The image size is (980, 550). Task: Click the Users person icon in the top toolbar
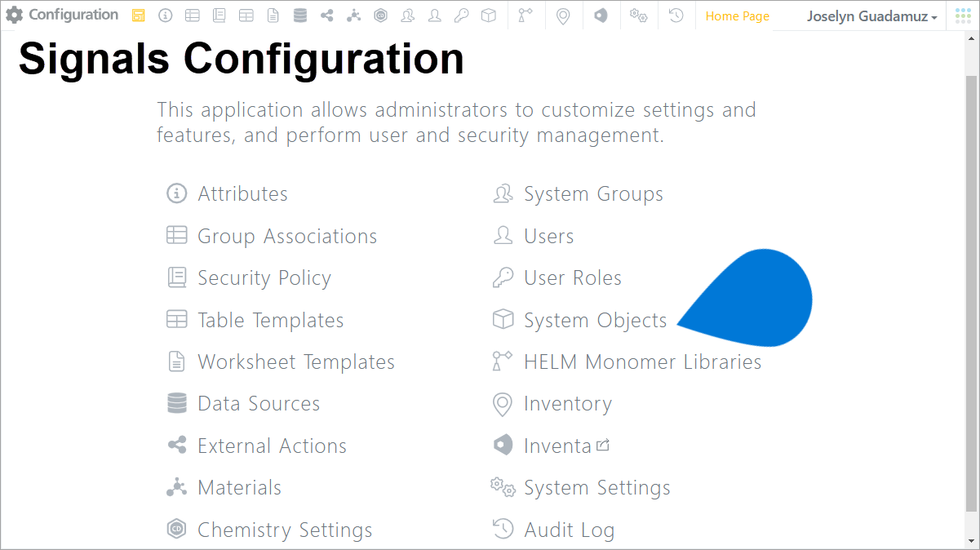click(x=435, y=16)
